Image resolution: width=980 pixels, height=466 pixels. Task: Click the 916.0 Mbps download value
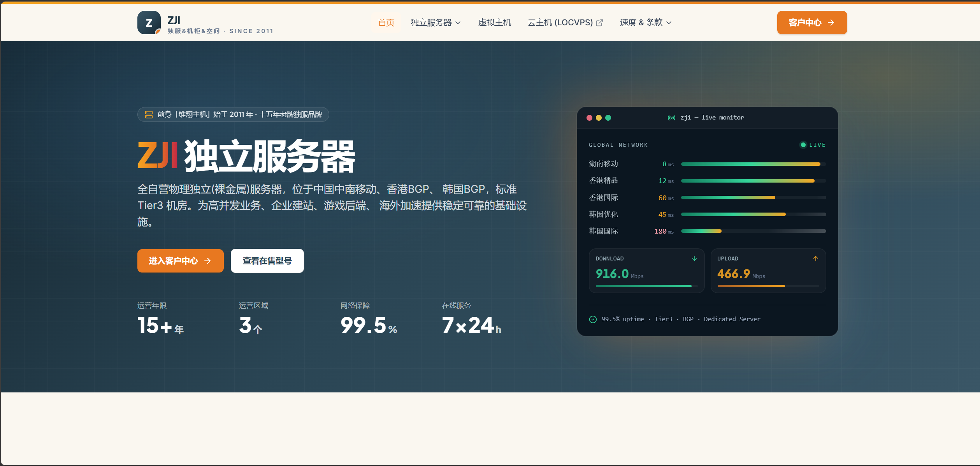(x=619, y=274)
